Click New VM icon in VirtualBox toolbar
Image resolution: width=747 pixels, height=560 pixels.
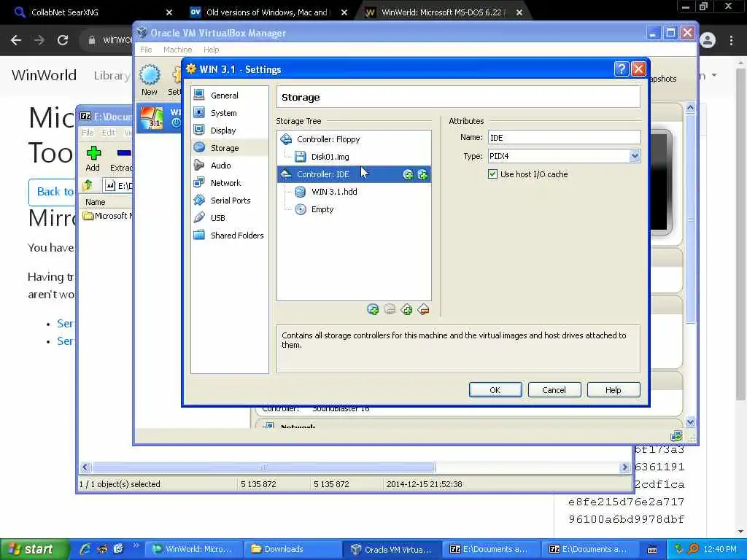(150, 80)
